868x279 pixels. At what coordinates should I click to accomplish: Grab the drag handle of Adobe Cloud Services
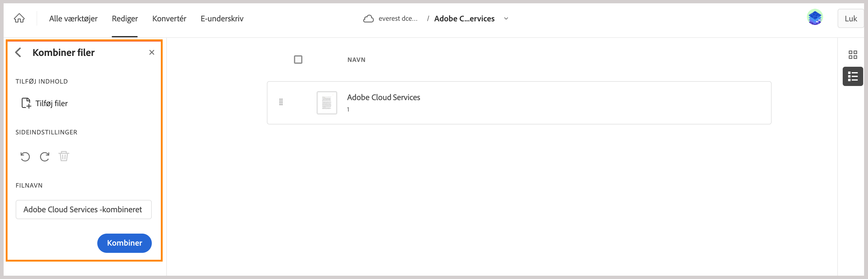pyautogui.click(x=281, y=102)
